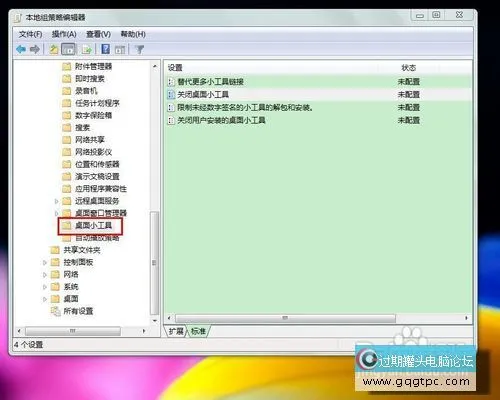Click policy icon beside 替代更多小工具链接
This screenshot has height=400, width=500.
tap(171, 82)
